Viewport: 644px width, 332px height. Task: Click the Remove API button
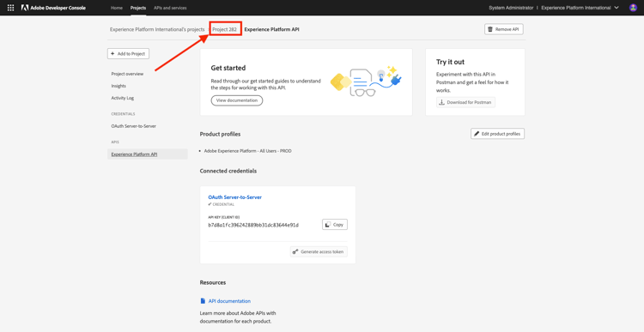503,29
